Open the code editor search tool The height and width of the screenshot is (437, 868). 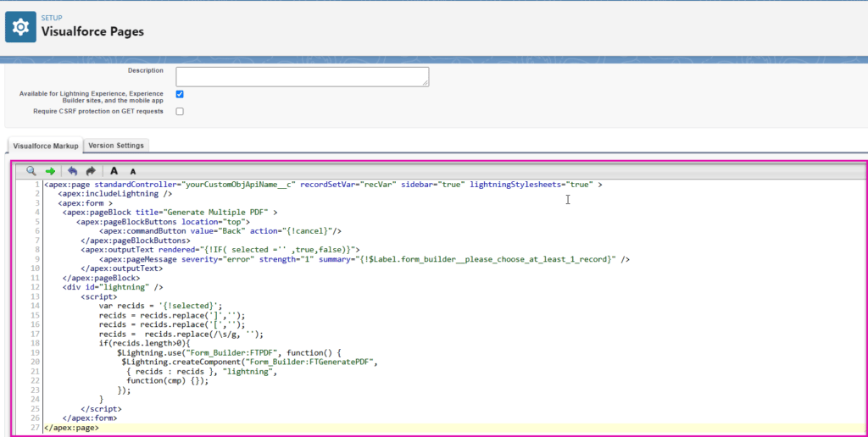point(31,170)
